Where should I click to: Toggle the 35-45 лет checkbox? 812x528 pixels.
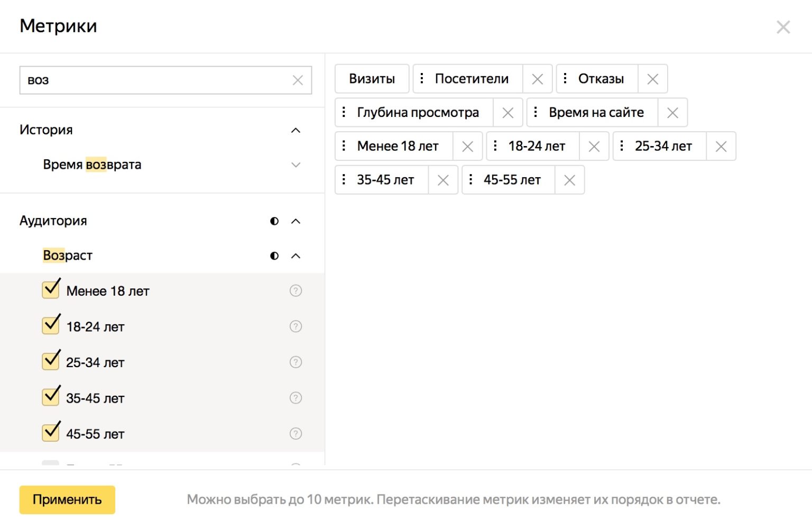pyautogui.click(x=51, y=397)
